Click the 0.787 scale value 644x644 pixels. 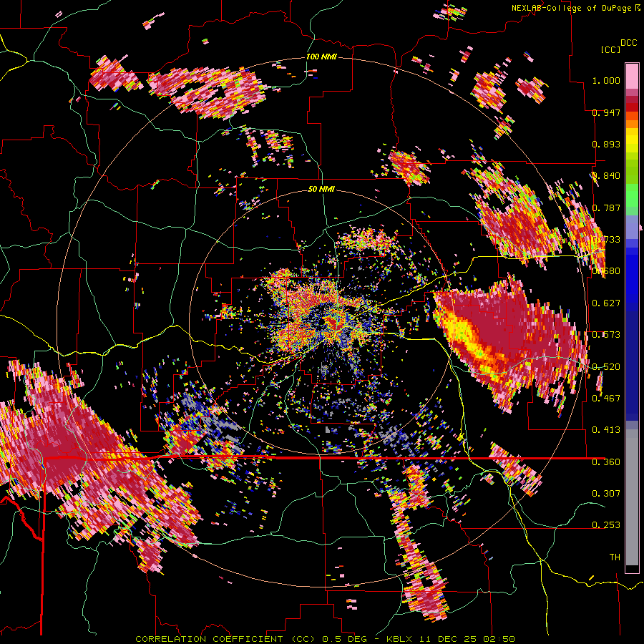(606, 208)
